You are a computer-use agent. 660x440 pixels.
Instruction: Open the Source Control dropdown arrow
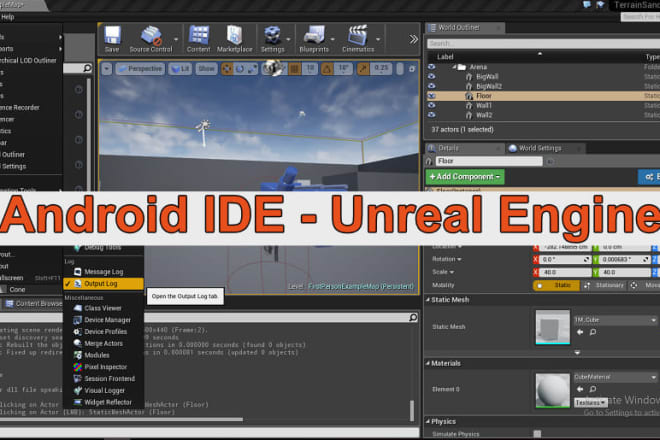(x=176, y=39)
